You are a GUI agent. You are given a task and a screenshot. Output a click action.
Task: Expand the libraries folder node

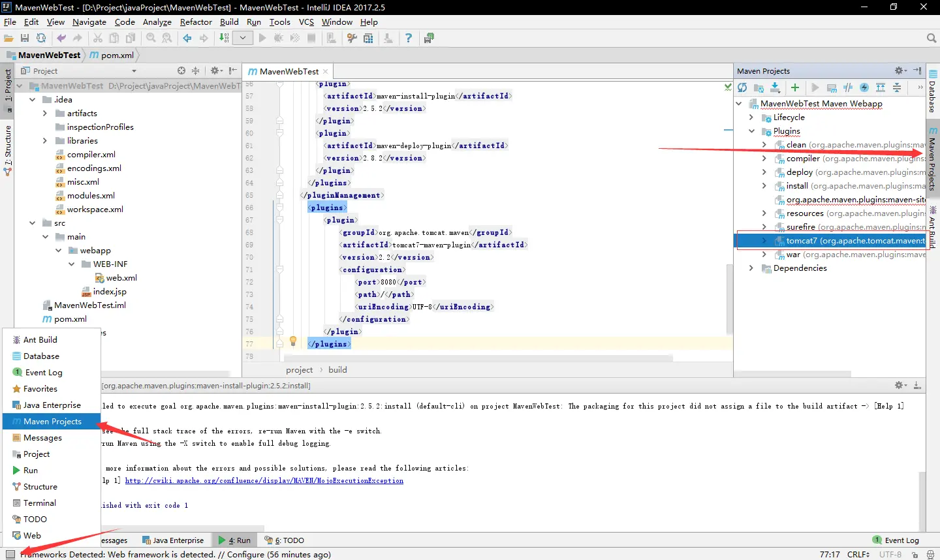point(45,141)
